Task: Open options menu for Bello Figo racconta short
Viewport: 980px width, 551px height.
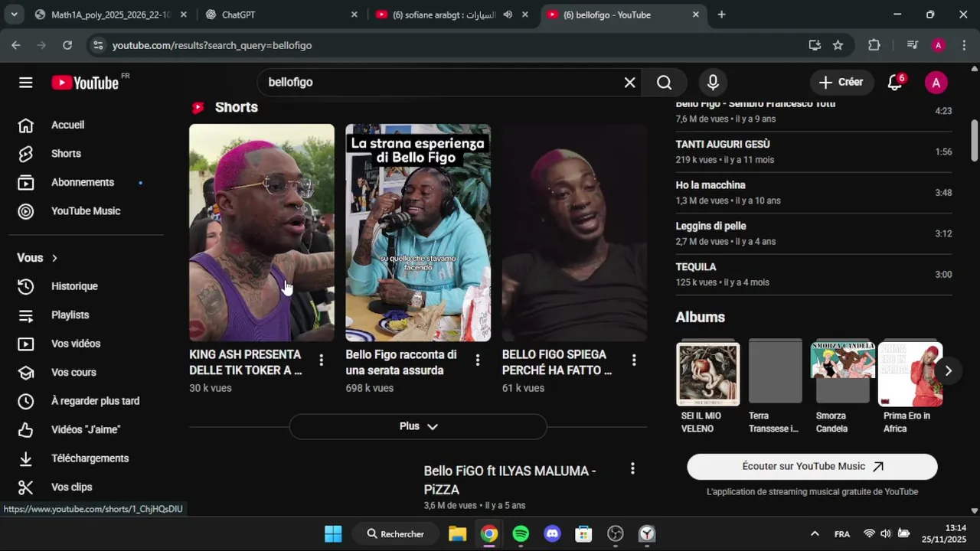Action: 478,360
